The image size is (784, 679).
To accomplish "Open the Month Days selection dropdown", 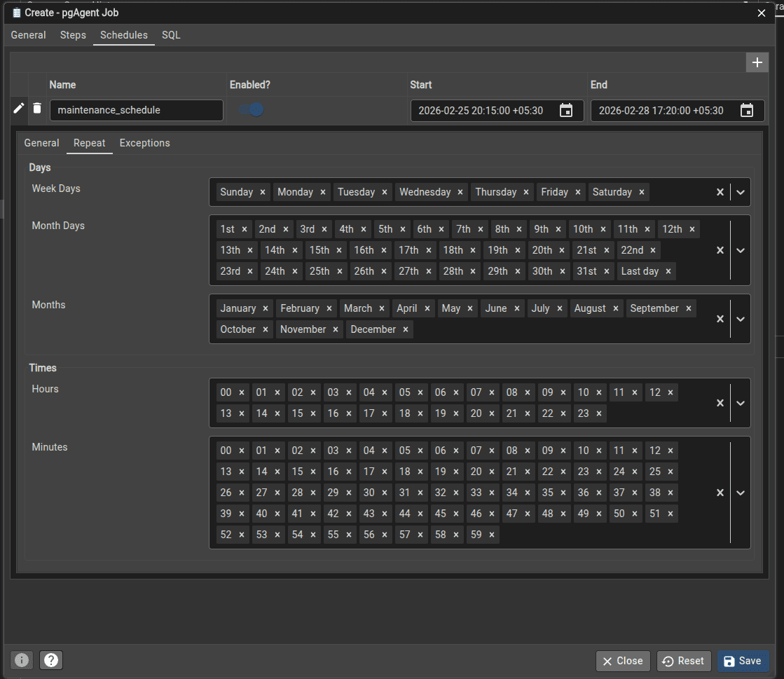I will pyautogui.click(x=741, y=250).
